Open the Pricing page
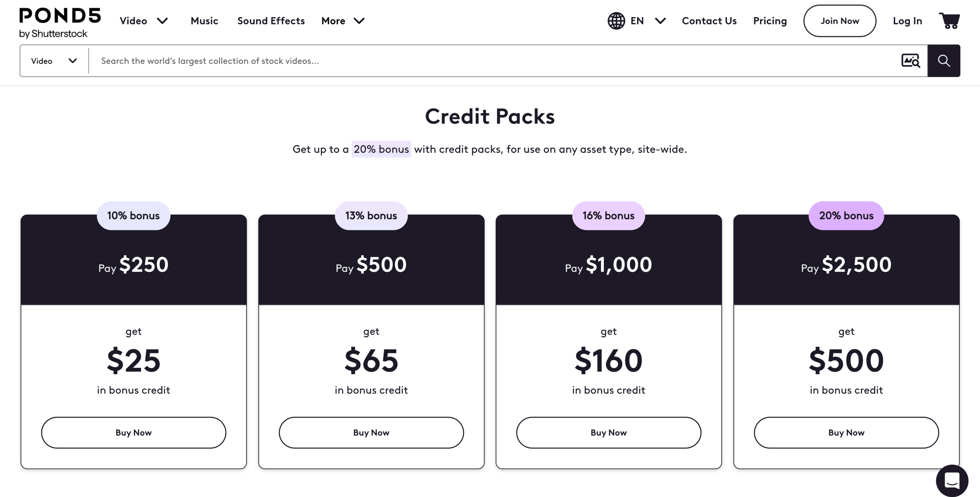The height and width of the screenshot is (497, 980). click(770, 21)
